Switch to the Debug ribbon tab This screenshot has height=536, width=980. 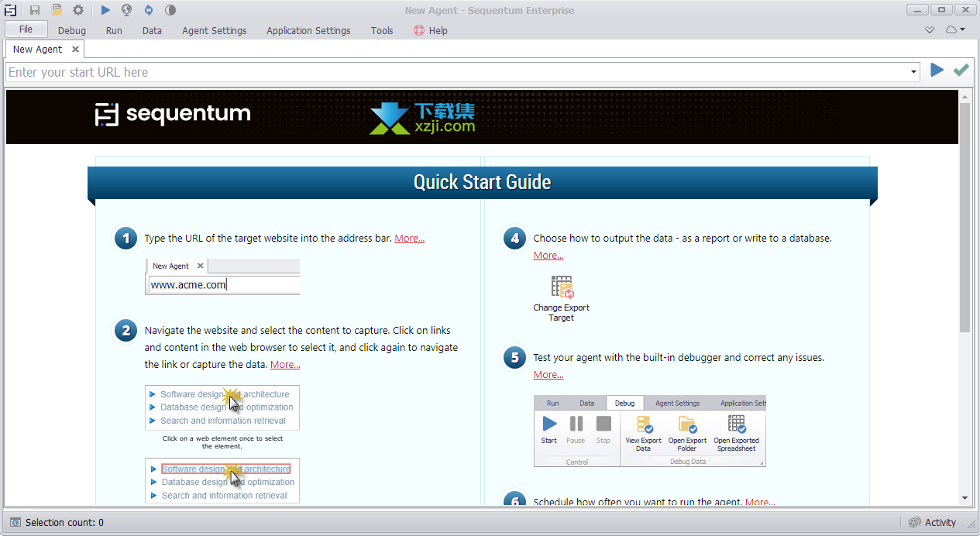click(72, 31)
